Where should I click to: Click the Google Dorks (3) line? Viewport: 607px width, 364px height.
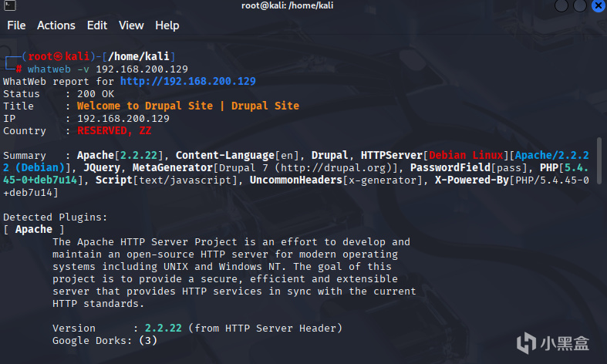105,340
